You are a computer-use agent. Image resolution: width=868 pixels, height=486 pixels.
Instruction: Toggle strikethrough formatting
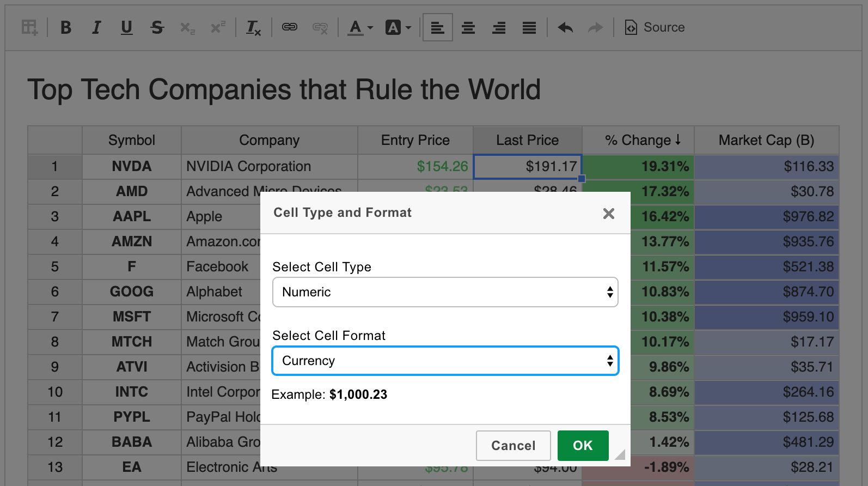point(157,27)
